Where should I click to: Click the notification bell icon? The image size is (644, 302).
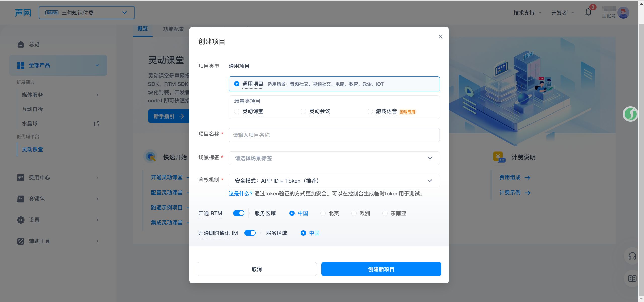click(588, 12)
